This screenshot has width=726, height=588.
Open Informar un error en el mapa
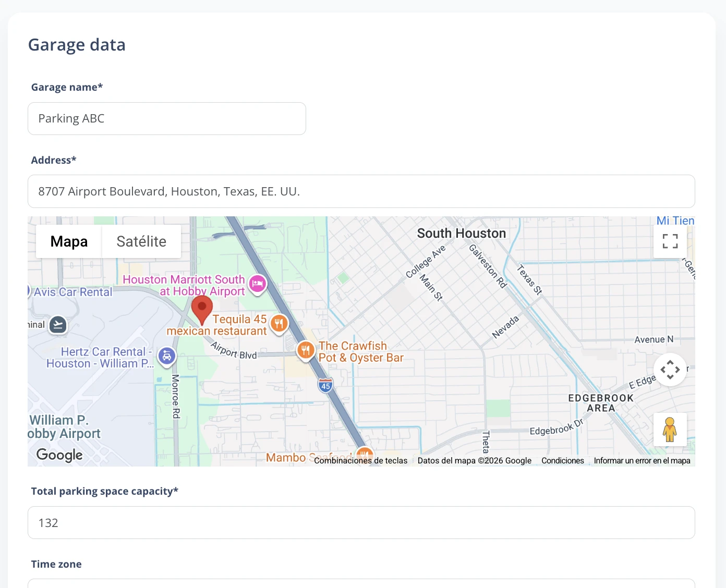coord(642,461)
